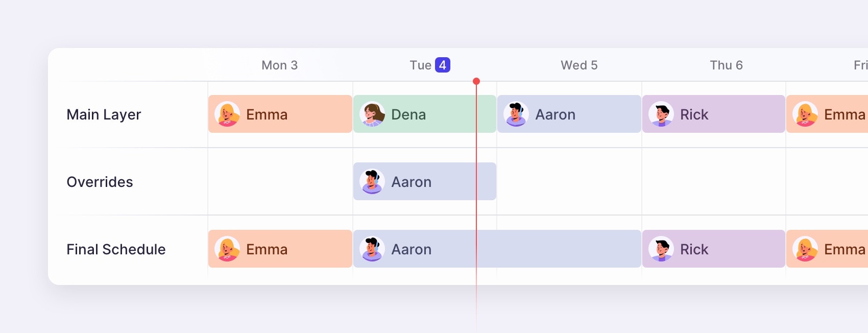Select the Wed 5 column header

coord(579,65)
